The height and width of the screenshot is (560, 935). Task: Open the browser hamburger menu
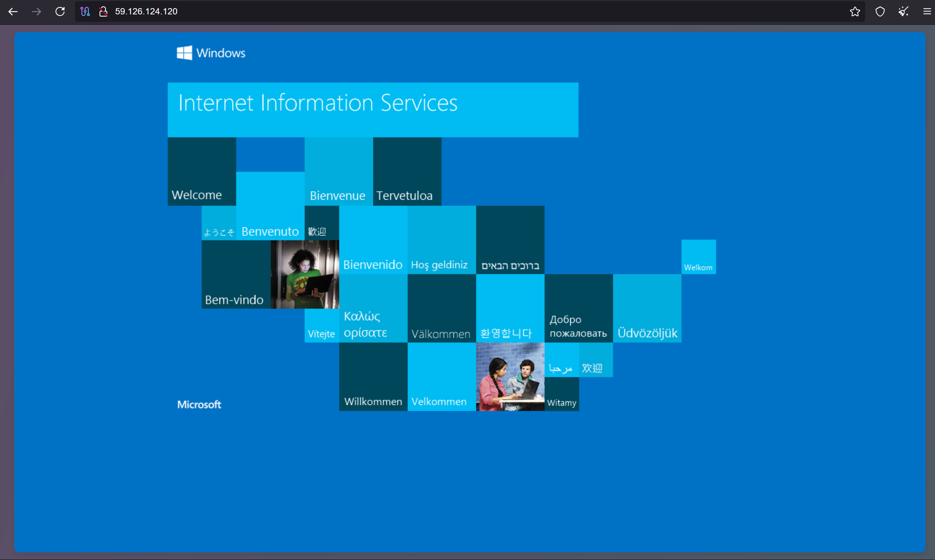pyautogui.click(x=927, y=12)
